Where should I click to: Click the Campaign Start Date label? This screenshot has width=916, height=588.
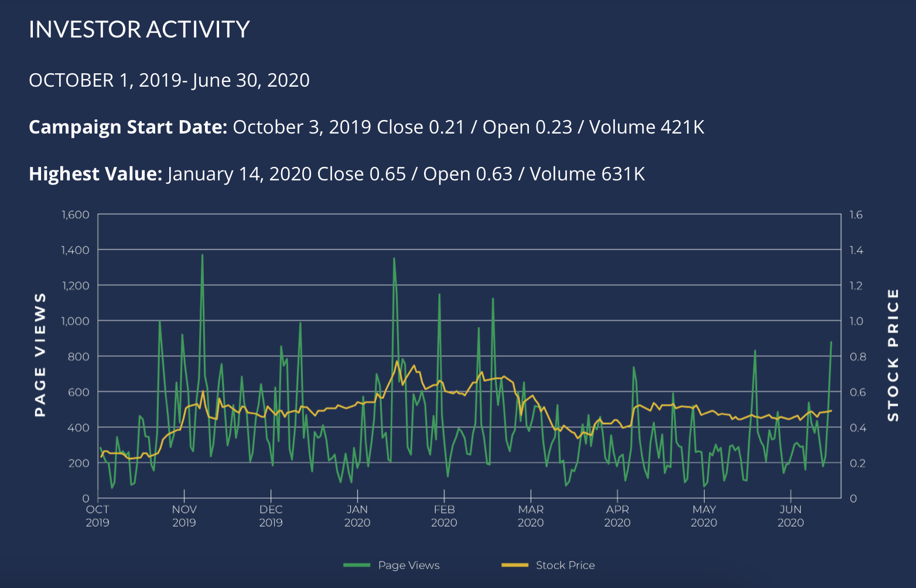tap(128, 127)
